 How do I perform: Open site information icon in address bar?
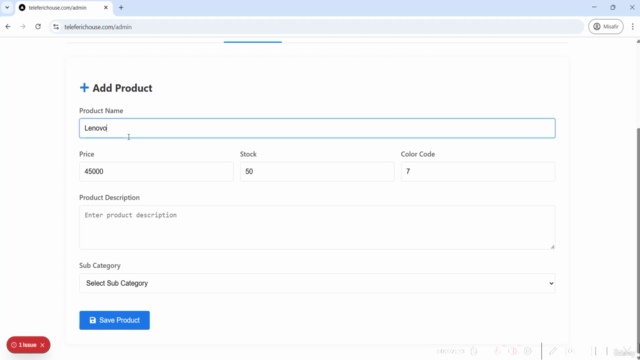(56, 27)
